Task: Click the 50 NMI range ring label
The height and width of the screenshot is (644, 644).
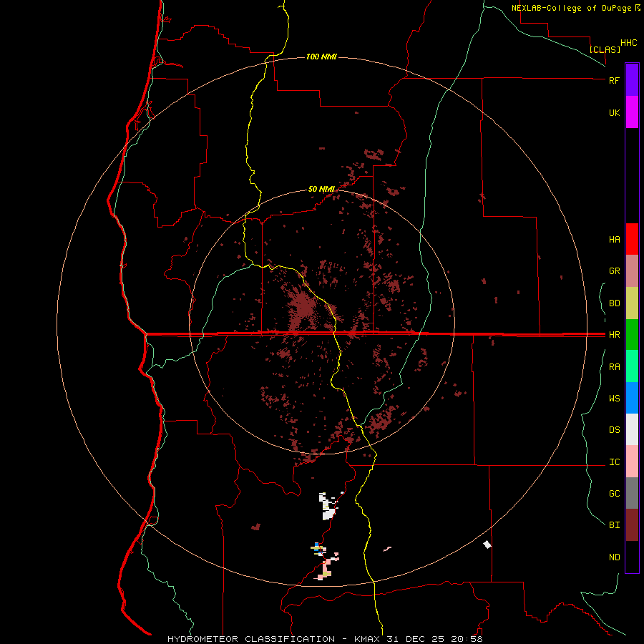Action: pyautogui.click(x=321, y=189)
